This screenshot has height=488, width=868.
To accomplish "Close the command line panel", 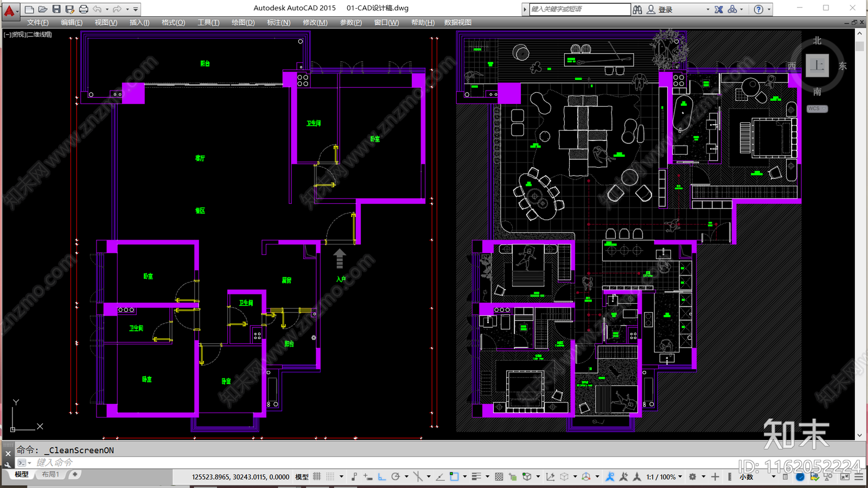I will [8, 453].
